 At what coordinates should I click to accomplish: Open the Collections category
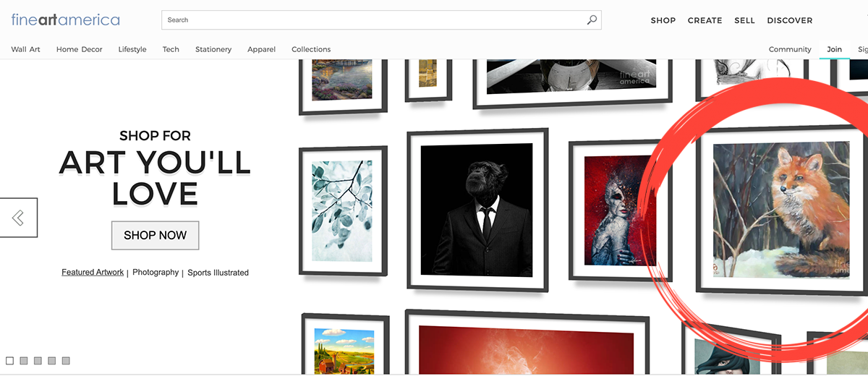[311, 49]
